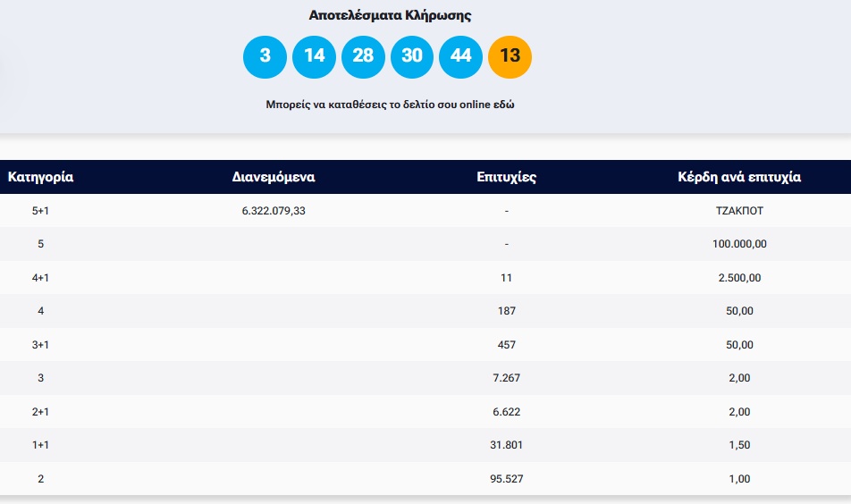
Task: Click the orange Joker ball 13
Action: tap(510, 55)
